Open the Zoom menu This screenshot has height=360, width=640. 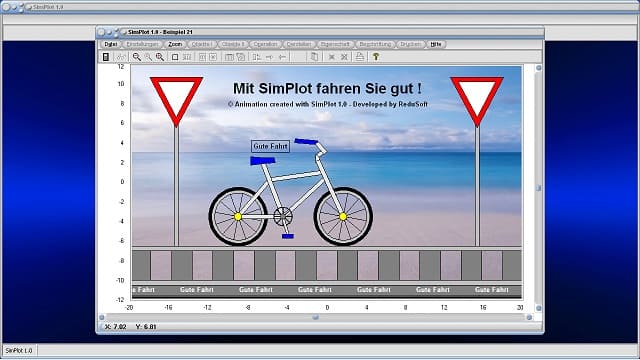(175, 44)
